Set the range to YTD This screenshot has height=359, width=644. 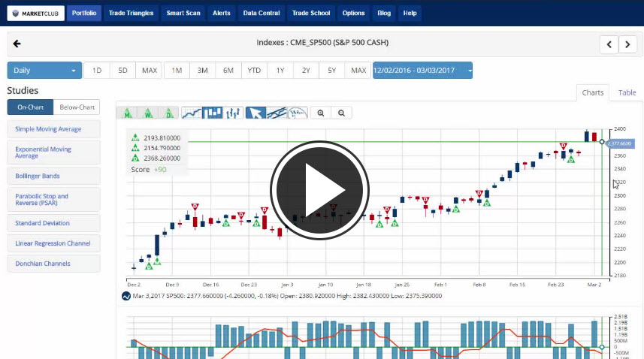[x=254, y=71]
